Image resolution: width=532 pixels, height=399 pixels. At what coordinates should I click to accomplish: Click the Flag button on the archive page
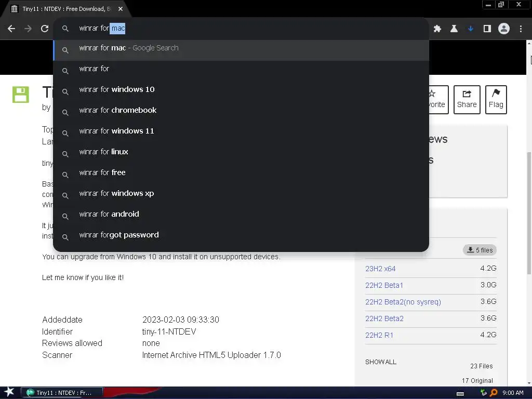point(496,99)
